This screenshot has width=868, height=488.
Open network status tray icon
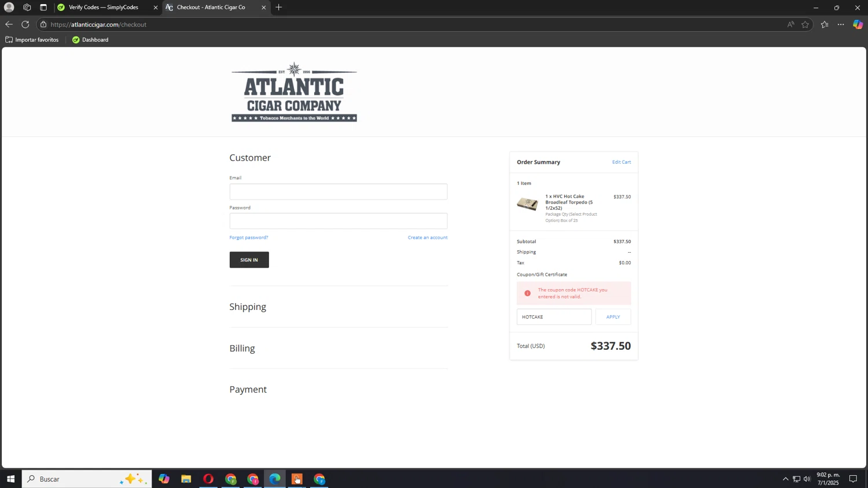(x=796, y=479)
